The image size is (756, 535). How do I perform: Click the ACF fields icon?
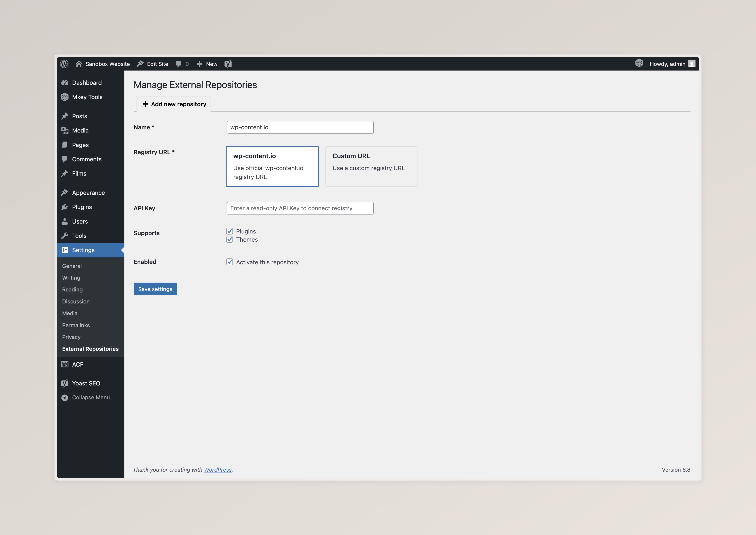coord(65,364)
